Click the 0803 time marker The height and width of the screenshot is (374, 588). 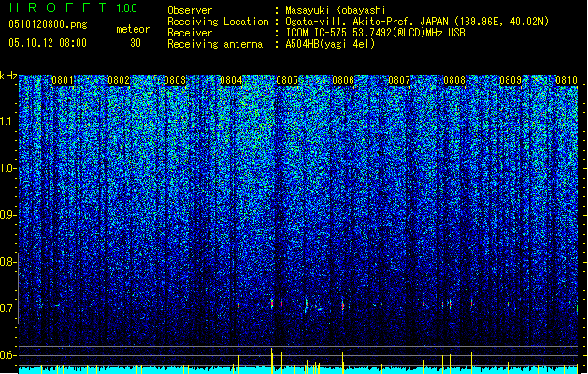point(175,80)
